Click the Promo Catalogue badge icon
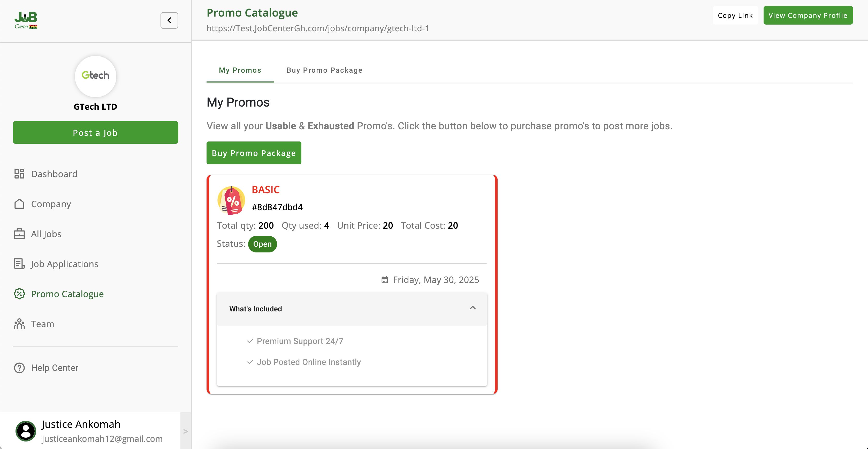The width and height of the screenshot is (868, 449). tap(19, 294)
